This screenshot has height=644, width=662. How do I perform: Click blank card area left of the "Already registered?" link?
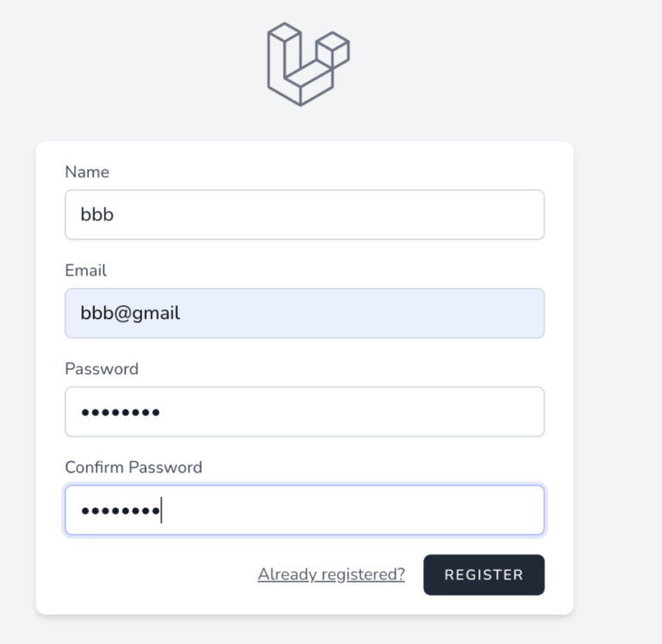(x=147, y=575)
